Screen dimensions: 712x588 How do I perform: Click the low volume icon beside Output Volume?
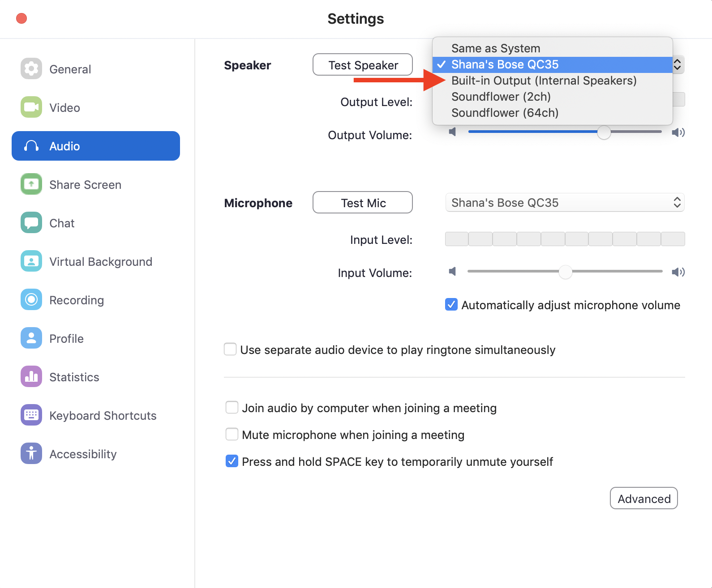453,132
